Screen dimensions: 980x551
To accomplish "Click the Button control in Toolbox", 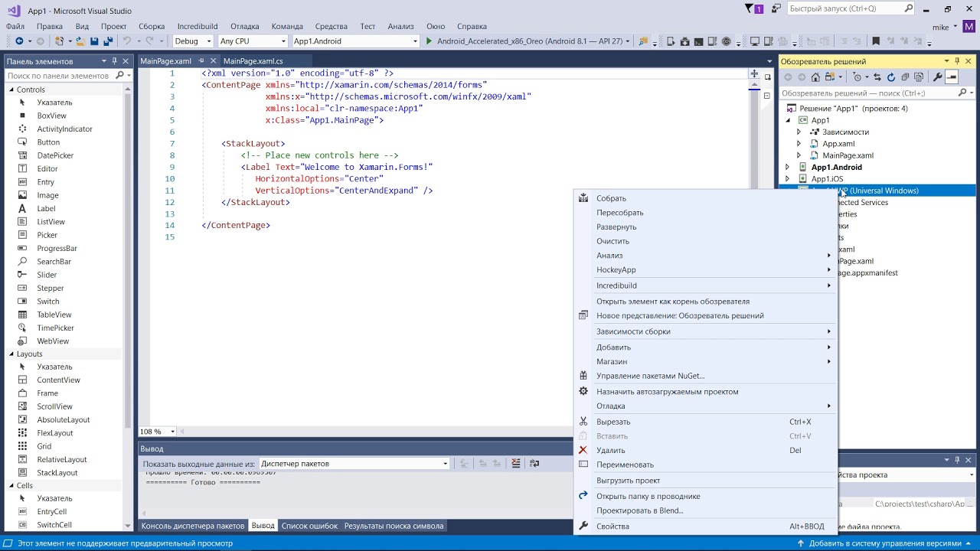I will (48, 142).
